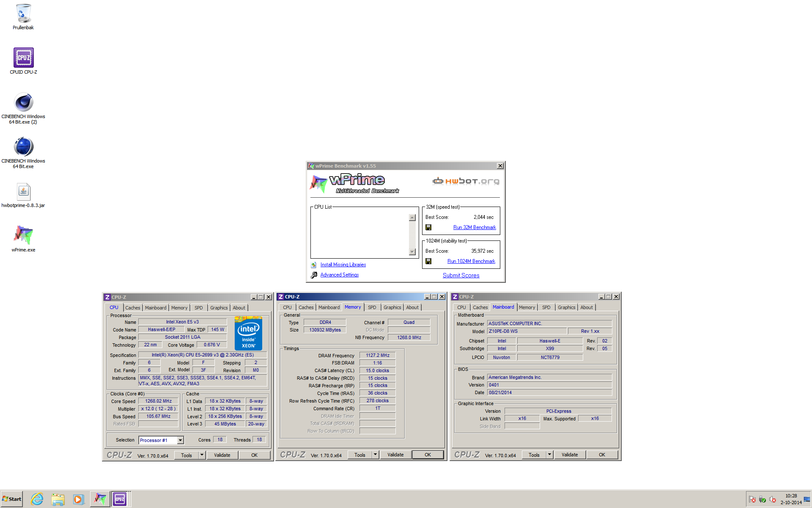Switch to Mainboard tab in left CPU-Z window
The height and width of the screenshot is (508, 812).
coord(156,308)
